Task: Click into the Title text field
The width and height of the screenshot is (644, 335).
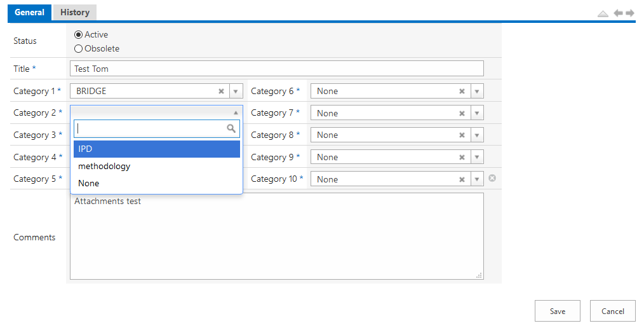Action: click(277, 69)
